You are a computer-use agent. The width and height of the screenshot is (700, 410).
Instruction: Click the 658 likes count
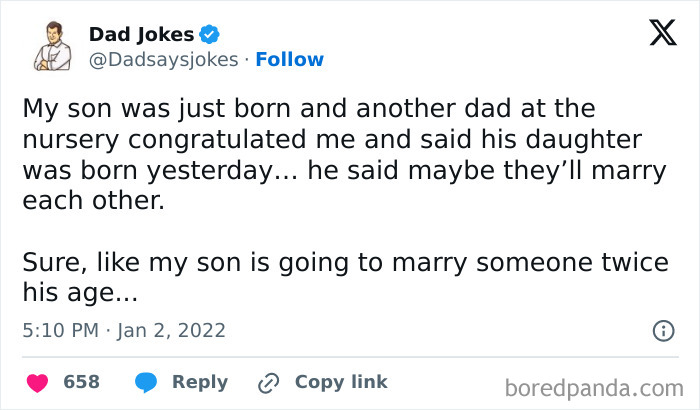(81, 382)
